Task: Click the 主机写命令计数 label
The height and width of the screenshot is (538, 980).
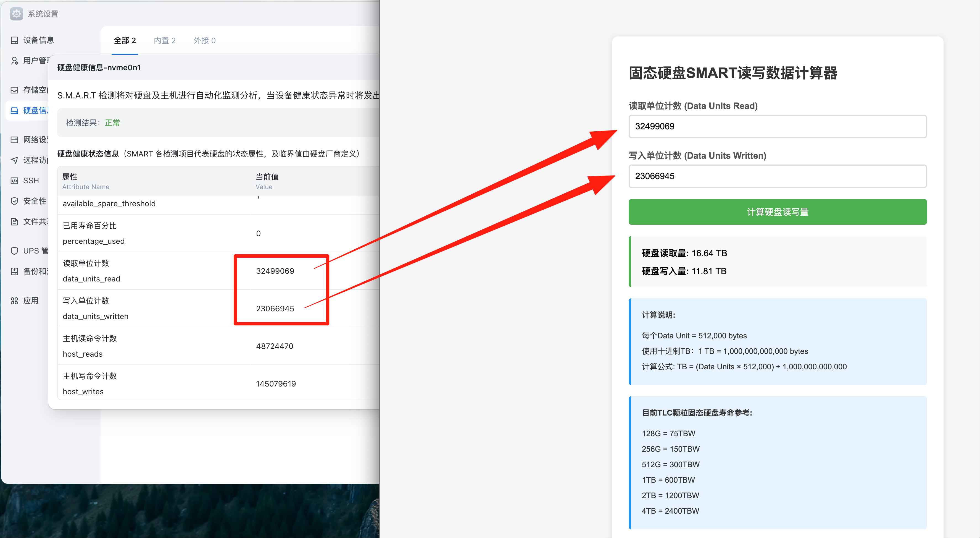Action: click(x=90, y=376)
